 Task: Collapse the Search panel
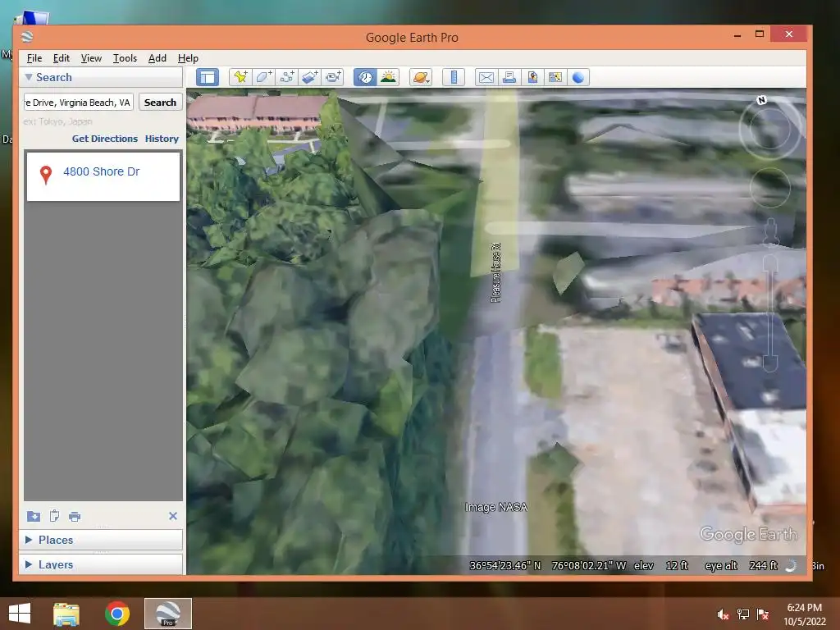[29, 77]
